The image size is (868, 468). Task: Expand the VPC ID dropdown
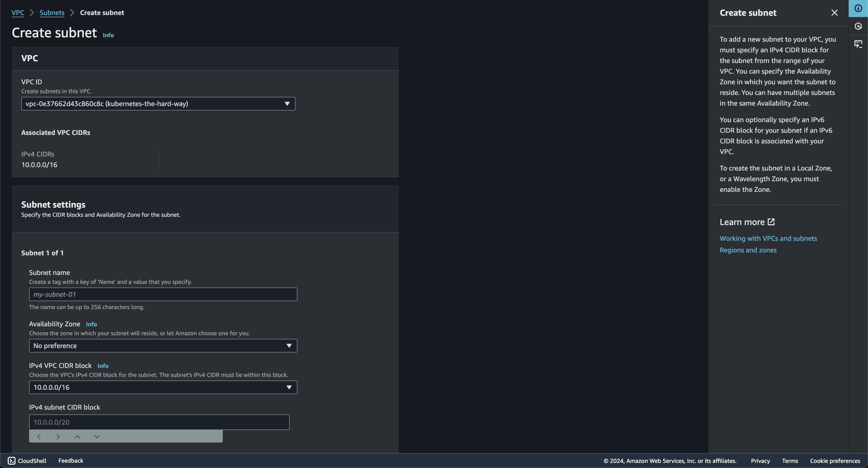[158, 104]
